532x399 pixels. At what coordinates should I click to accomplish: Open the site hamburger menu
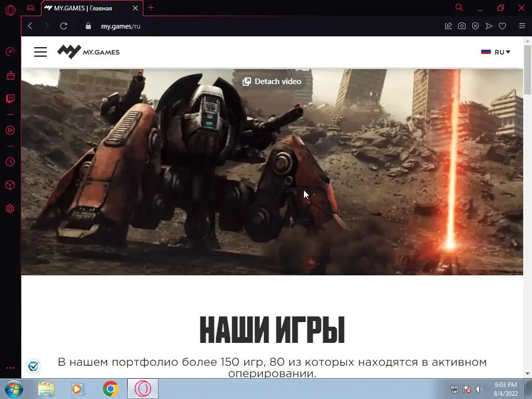coord(41,52)
